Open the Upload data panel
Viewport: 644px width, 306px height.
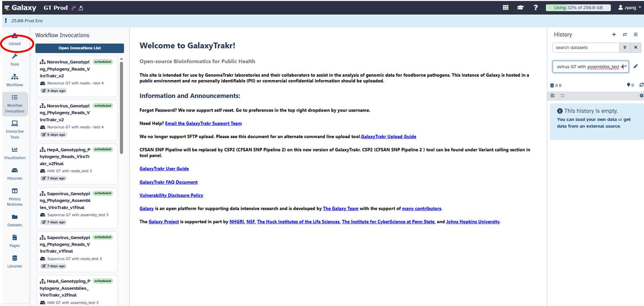coord(15,39)
